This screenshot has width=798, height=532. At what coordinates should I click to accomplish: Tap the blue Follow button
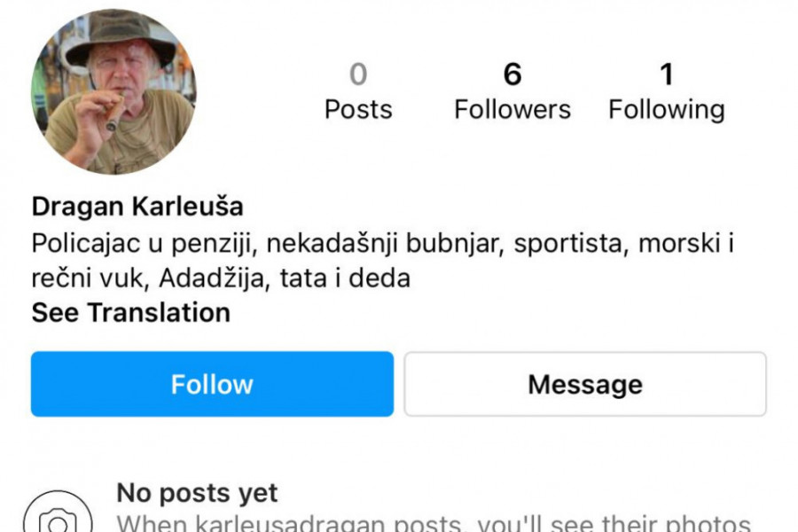click(x=212, y=384)
